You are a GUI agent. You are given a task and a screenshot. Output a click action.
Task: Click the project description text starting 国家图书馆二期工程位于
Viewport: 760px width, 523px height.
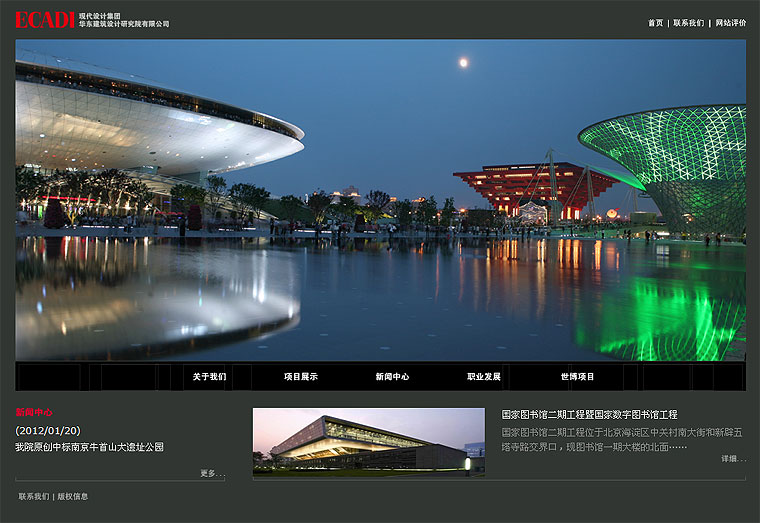620,439
